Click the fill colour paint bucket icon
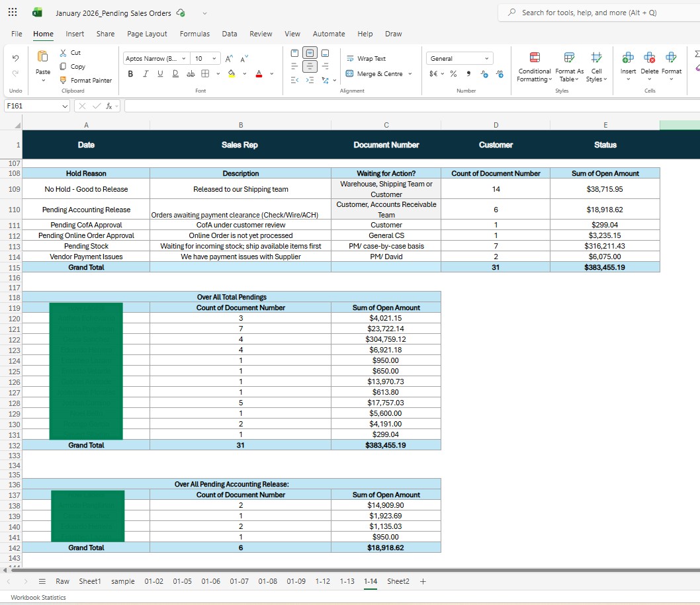 [x=232, y=73]
